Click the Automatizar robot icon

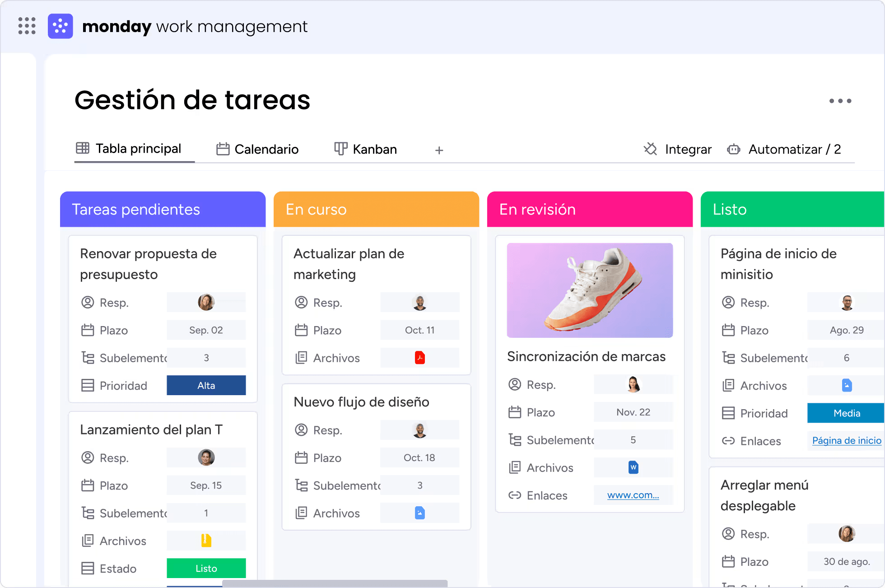(x=734, y=149)
